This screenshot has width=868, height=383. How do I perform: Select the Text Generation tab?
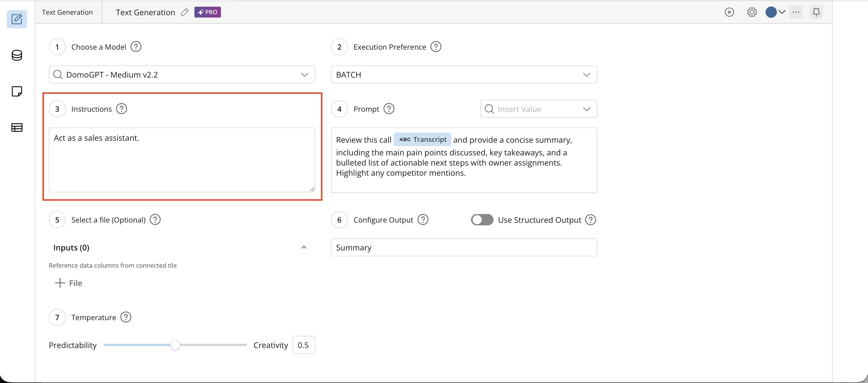67,12
